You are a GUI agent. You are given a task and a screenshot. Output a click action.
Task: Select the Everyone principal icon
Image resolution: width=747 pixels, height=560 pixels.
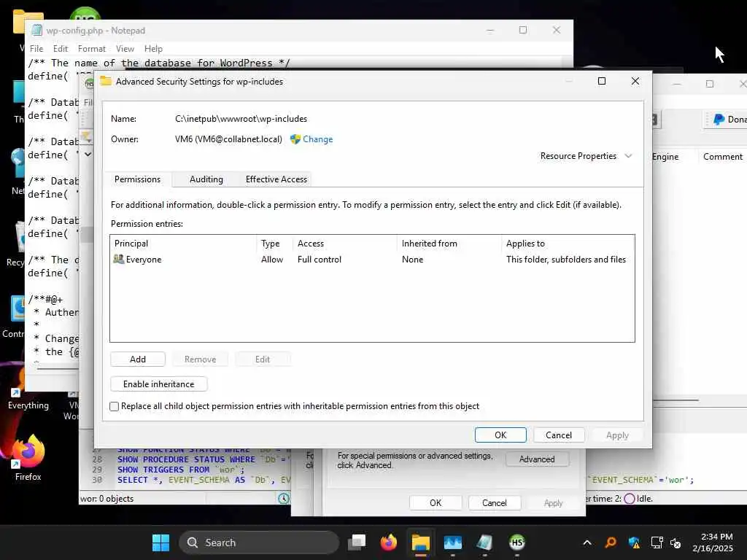pyautogui.click(x=119, y=259)
